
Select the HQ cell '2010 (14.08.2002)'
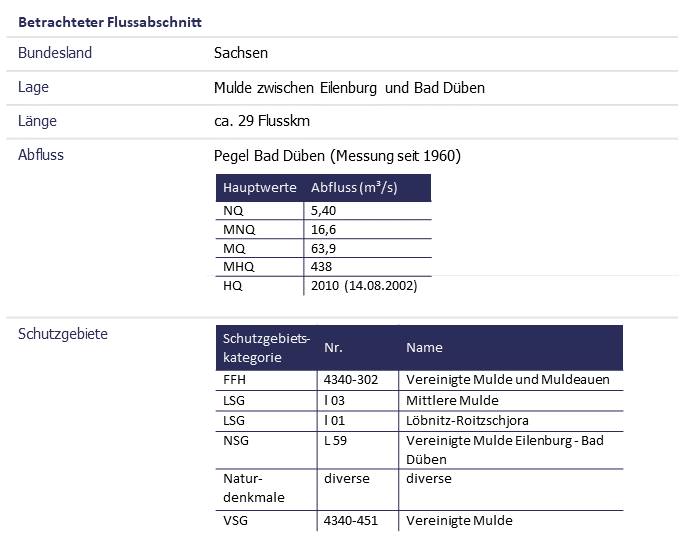[364, 285]
